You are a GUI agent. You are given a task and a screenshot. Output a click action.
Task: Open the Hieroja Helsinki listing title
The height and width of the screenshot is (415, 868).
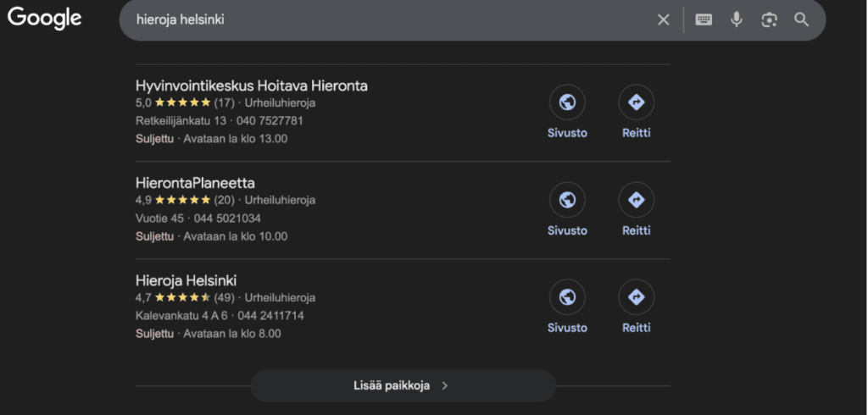[x=186, y=280]
